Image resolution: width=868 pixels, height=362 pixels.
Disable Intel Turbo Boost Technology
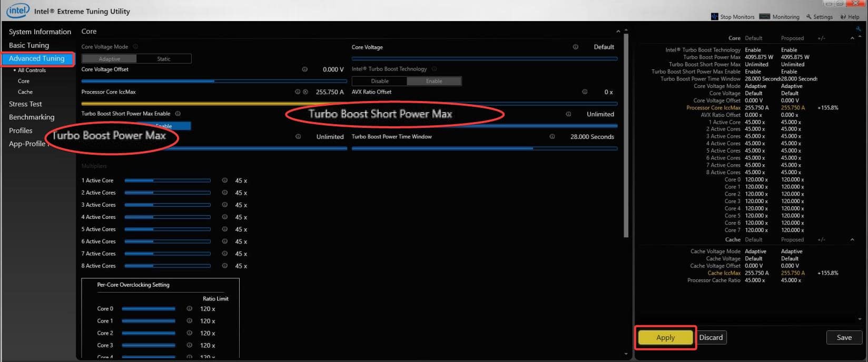[x=379, y=81]
